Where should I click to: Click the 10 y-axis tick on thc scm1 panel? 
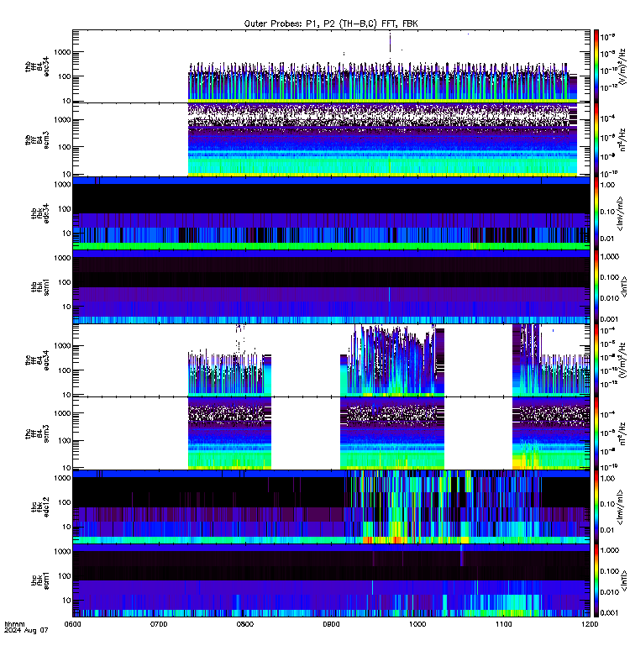pyautogui.click(x=66, y=601)
